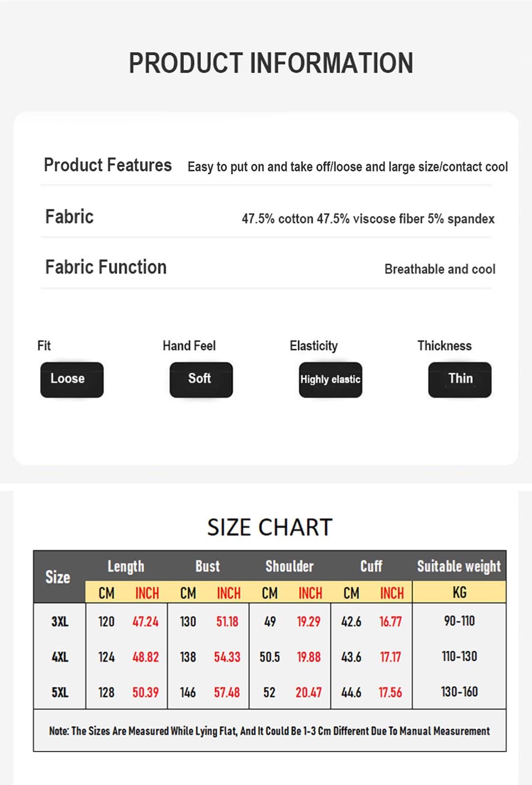Select the Bust column header
The image size is (532, 785).
[207, 566]
